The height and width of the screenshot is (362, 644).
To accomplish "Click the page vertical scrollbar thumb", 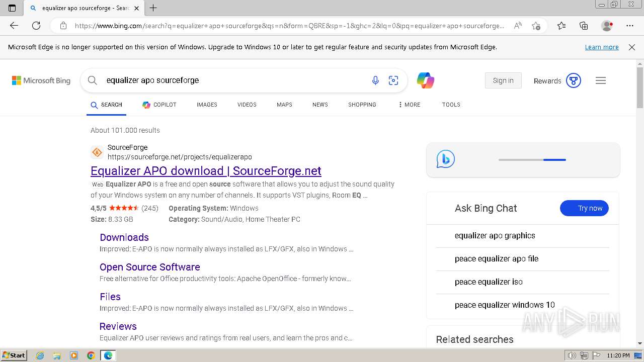I will pyautogui.click(x=640, y=88).
